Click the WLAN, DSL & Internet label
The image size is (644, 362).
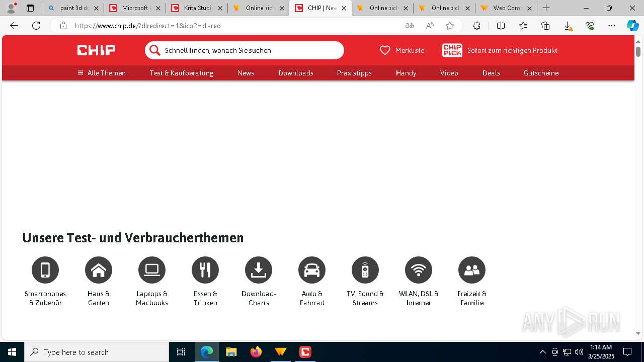click(x=419, y=298)
